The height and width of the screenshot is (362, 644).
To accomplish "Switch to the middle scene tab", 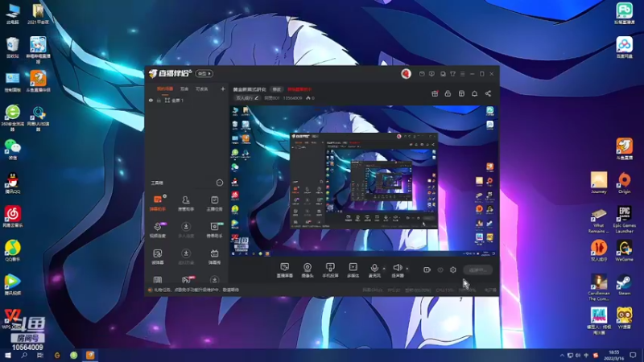I will pyautogui.click(x=184, y=89).
